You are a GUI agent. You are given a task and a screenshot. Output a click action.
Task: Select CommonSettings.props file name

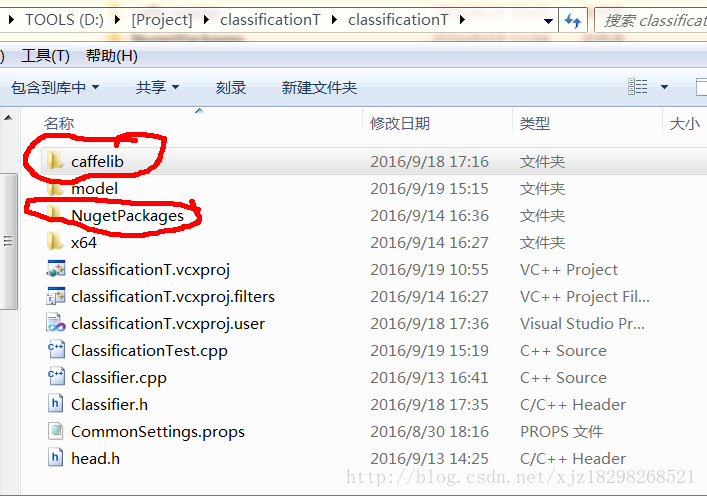pos(158,432)
